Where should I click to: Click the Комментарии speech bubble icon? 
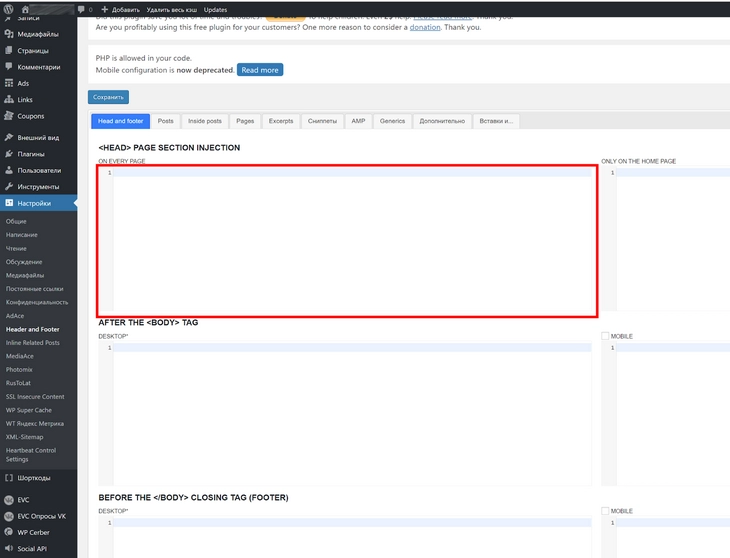click(8, 67)
